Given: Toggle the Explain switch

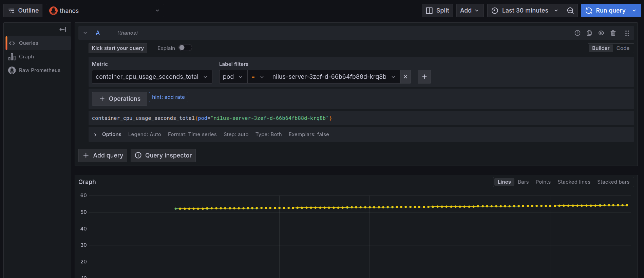Looking at the screenshot, I should (185, 48).
